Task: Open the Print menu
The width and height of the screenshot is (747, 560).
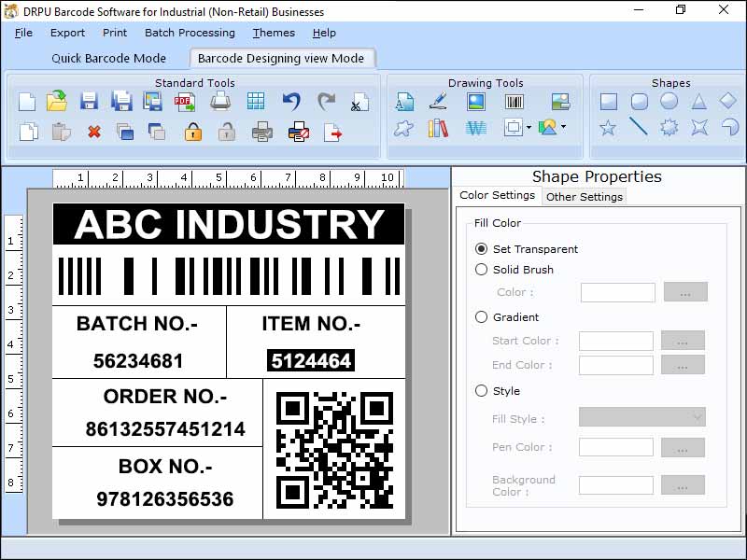Action: point(115,33)
